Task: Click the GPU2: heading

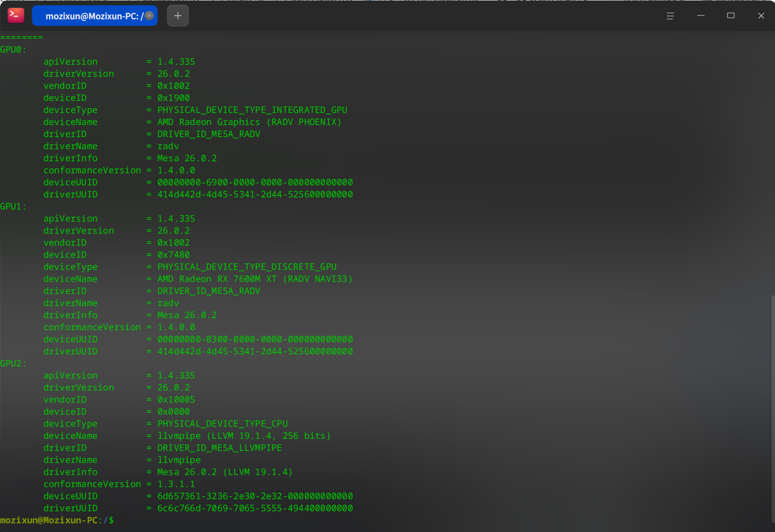Action: [14, 364]
